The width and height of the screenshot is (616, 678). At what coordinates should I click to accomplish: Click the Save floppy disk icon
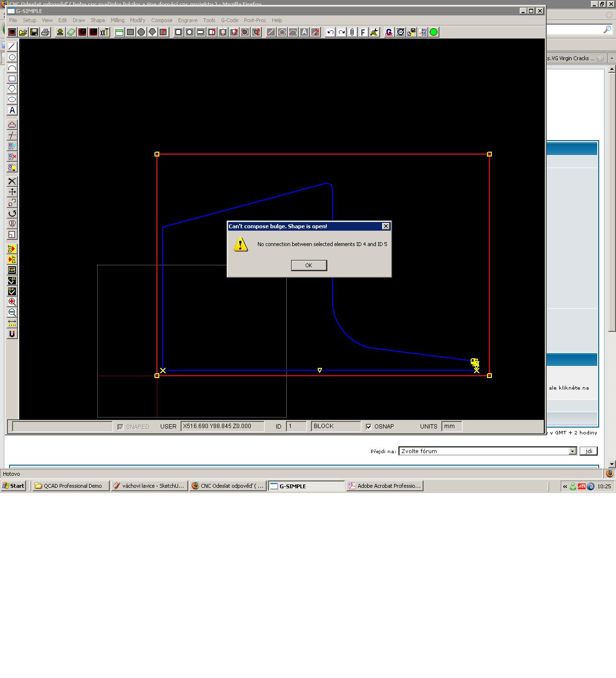34,32
